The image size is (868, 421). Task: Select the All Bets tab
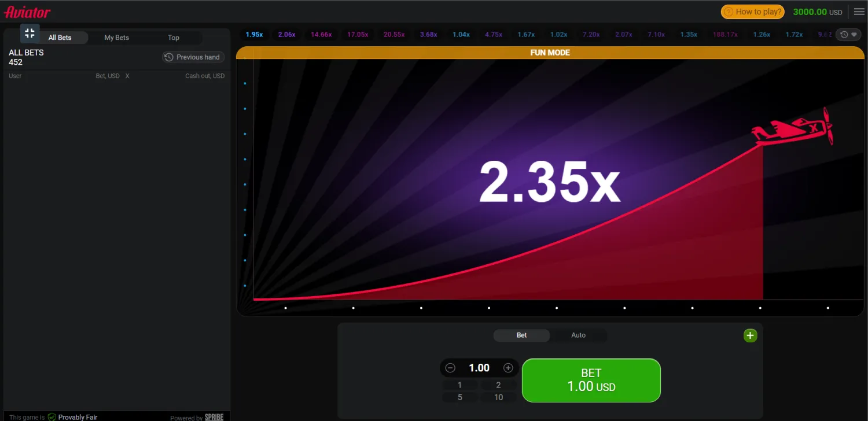[x=60, y=38]
